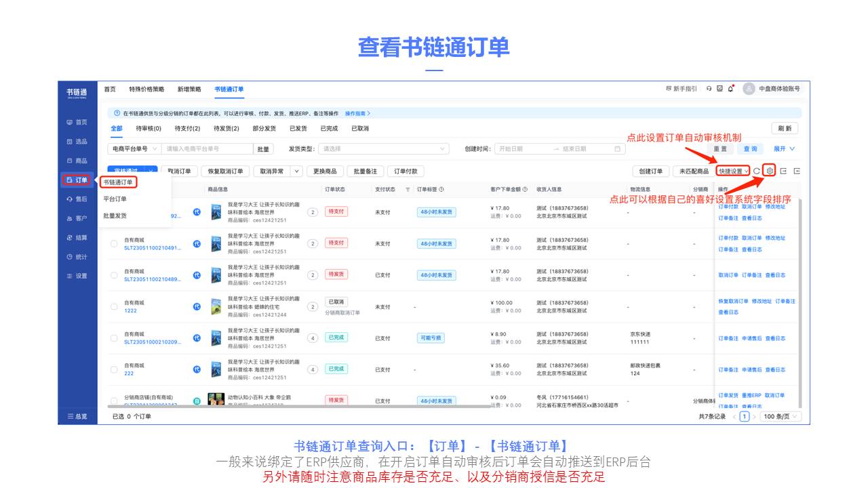Open arrow next to 取消异常
This screenshot has height=488, width=868.
297,171
